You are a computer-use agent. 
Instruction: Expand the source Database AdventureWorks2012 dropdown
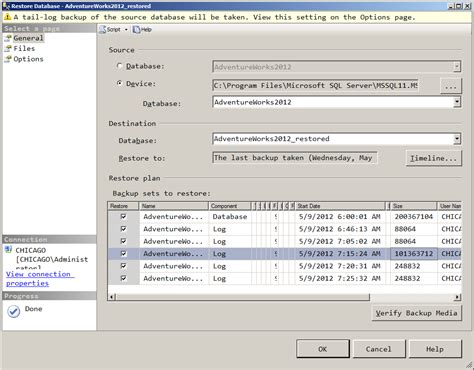(457, 102)
